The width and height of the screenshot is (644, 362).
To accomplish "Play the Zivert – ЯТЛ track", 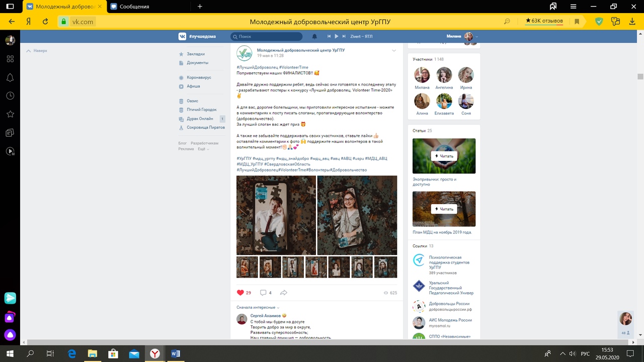I will (337, 37).
